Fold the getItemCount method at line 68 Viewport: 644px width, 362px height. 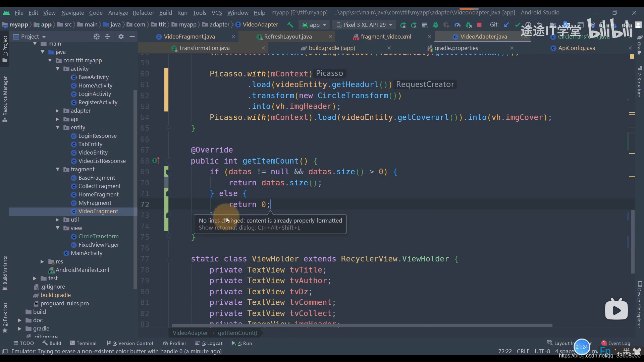pos(169,161)
